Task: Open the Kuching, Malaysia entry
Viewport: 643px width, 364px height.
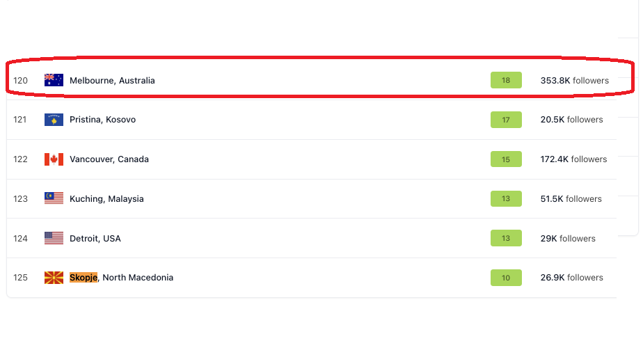Action: [x=106, y=199]
